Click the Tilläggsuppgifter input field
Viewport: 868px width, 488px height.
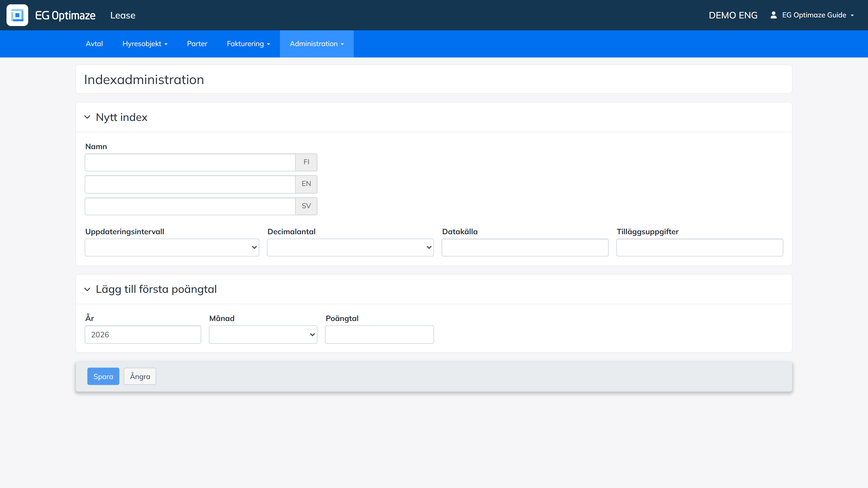tap(700, 248)
